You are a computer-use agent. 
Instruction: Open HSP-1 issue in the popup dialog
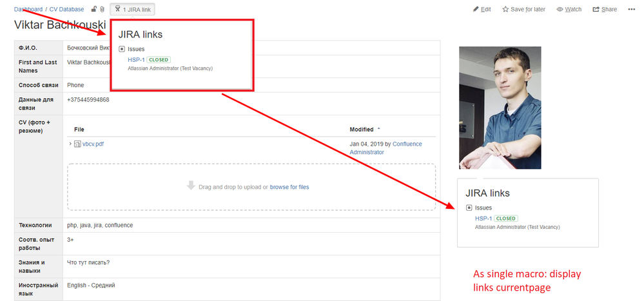tap(136, 59)
